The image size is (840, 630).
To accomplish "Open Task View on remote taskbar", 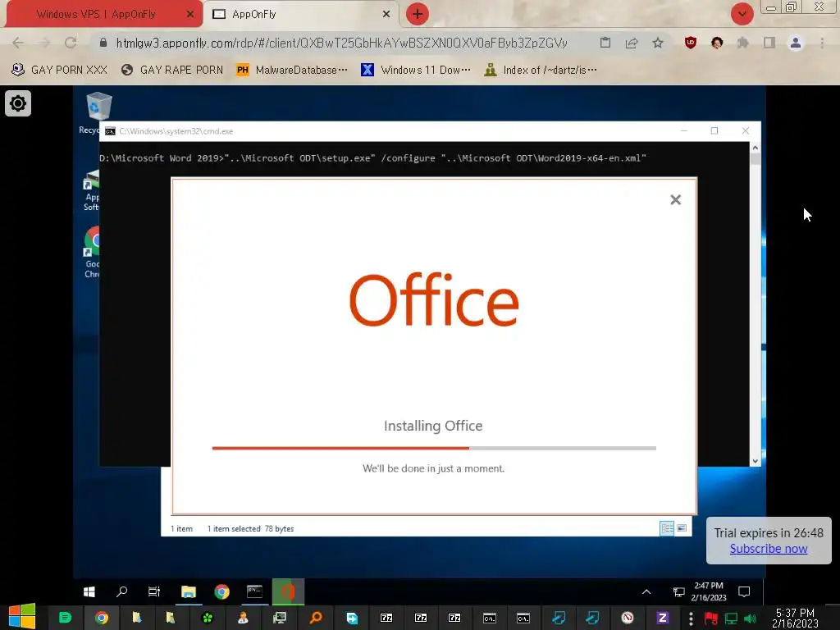I will (154, 591).
